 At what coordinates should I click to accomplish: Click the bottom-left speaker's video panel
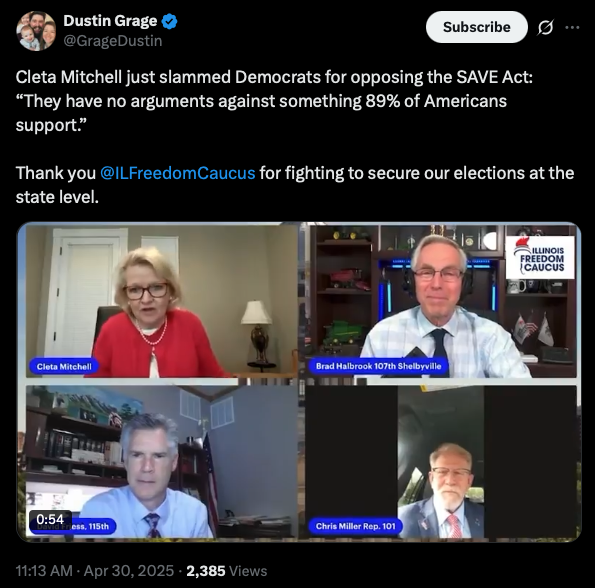click(162, 462)
